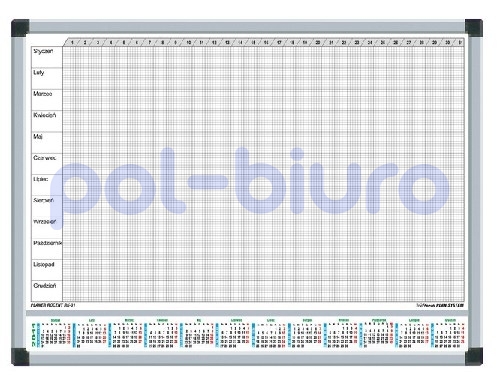This screenshot has height=375, width=500.
Task: Select day 10 column header
Action: [189, 42]
